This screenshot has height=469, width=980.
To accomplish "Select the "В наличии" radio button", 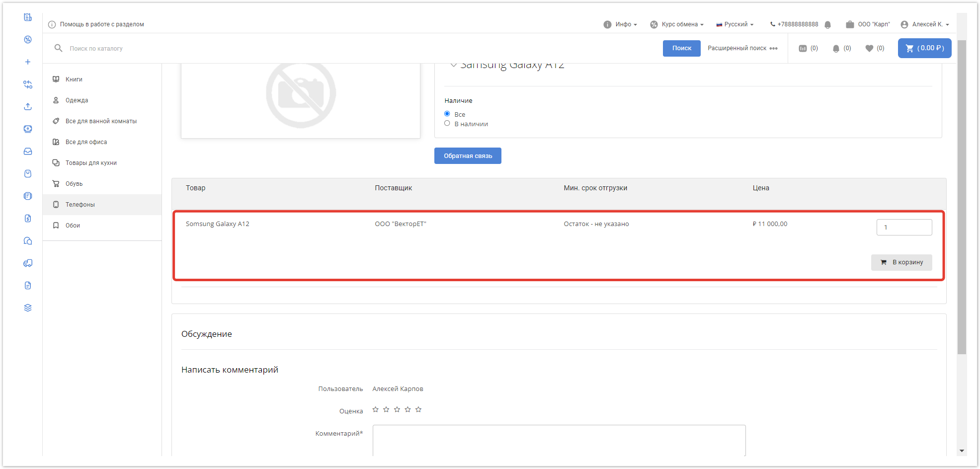I will click(x=447, y=123).
